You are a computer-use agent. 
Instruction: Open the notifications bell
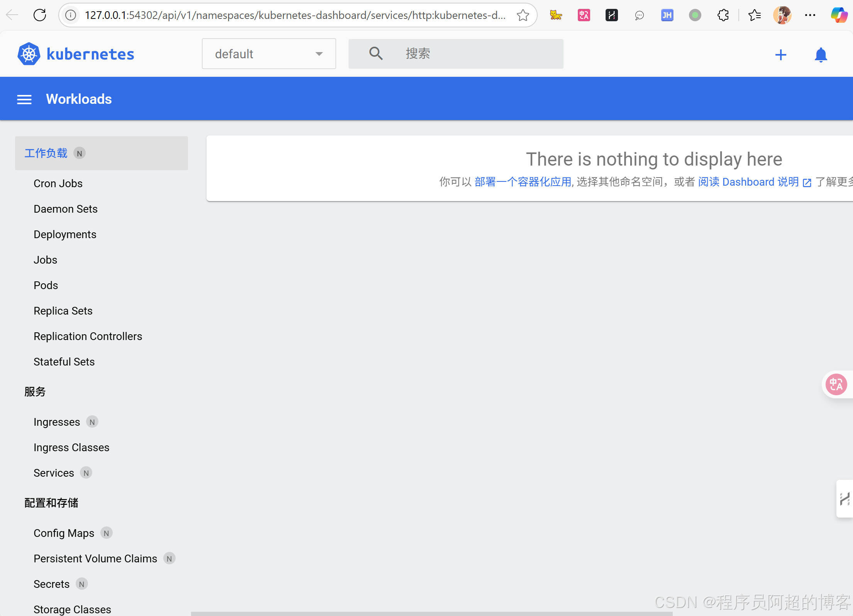point(821,55)
